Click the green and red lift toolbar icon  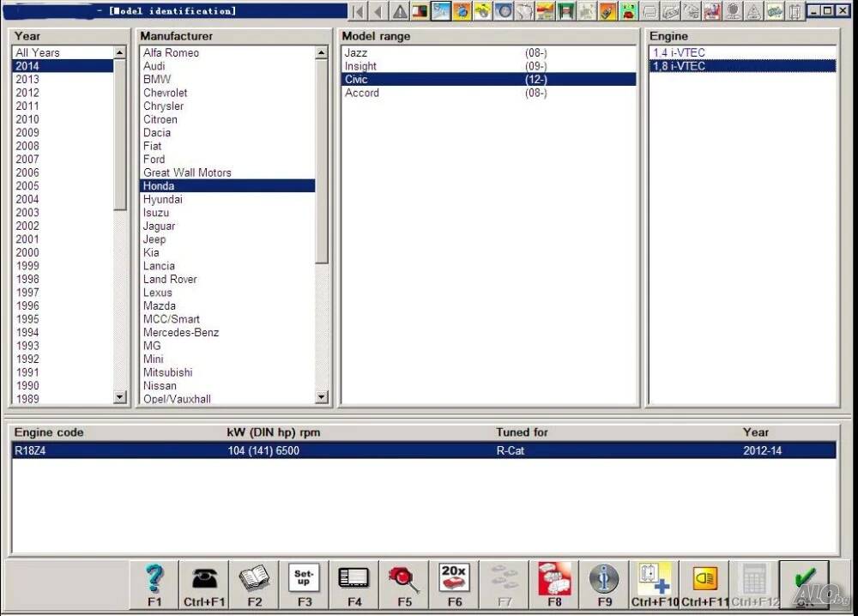pos(565,11)
